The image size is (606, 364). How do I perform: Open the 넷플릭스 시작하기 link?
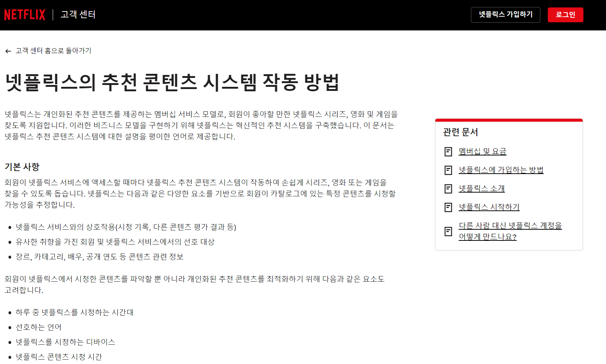(x=489, y=207)
